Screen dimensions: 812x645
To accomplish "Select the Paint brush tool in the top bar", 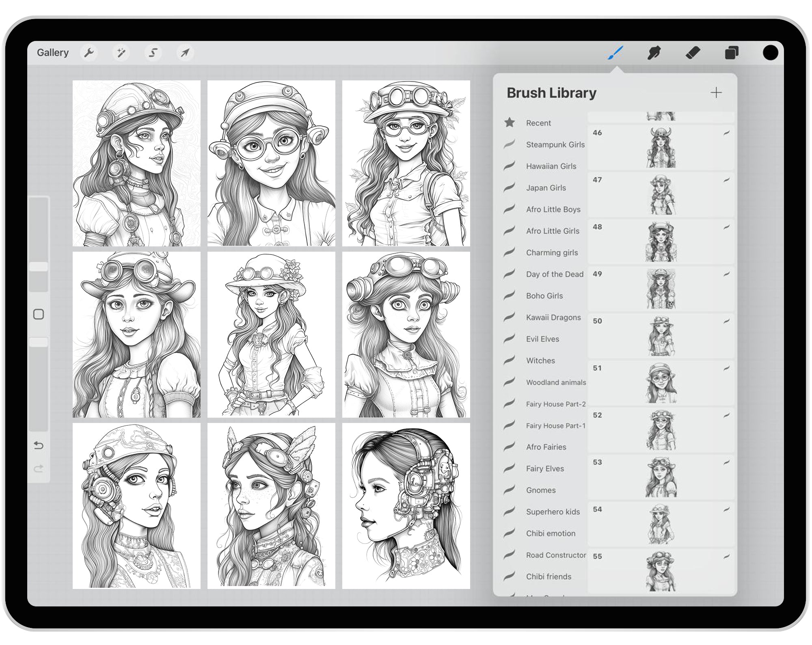I will pos(615,52).
